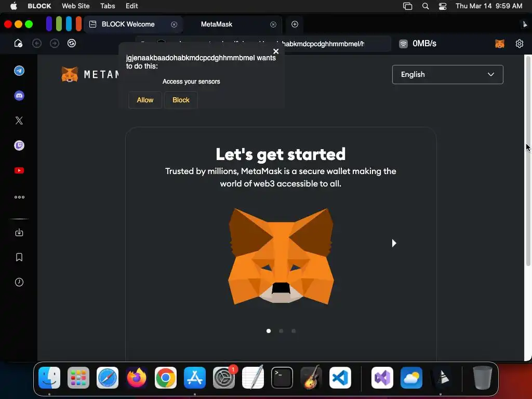Click the MetaMask logo in header
Viewport: 532px width, 399px height.
point(90,74)
